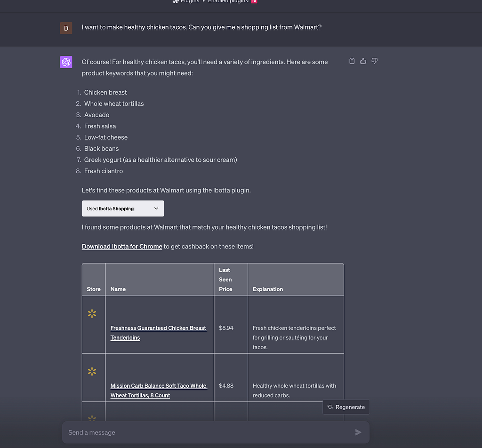The image size is (482, 448).
Task: Open Freshness Guaranteed Chicken Breast Tenderloins link
Action: 159,333
